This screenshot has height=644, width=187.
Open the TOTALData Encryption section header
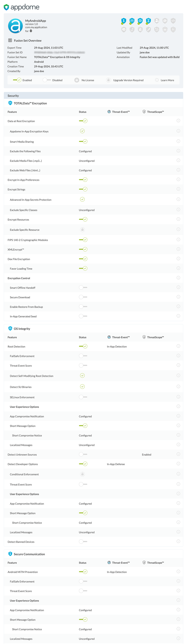click(30, 103)
